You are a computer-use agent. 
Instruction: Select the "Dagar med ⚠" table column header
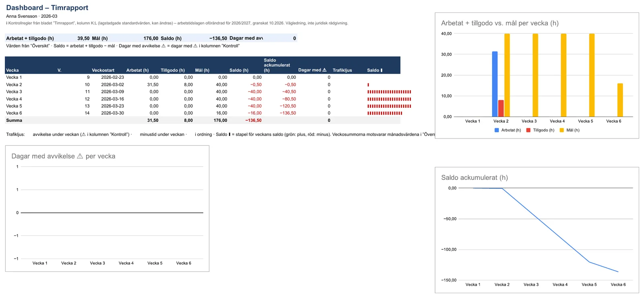[312, 70]
